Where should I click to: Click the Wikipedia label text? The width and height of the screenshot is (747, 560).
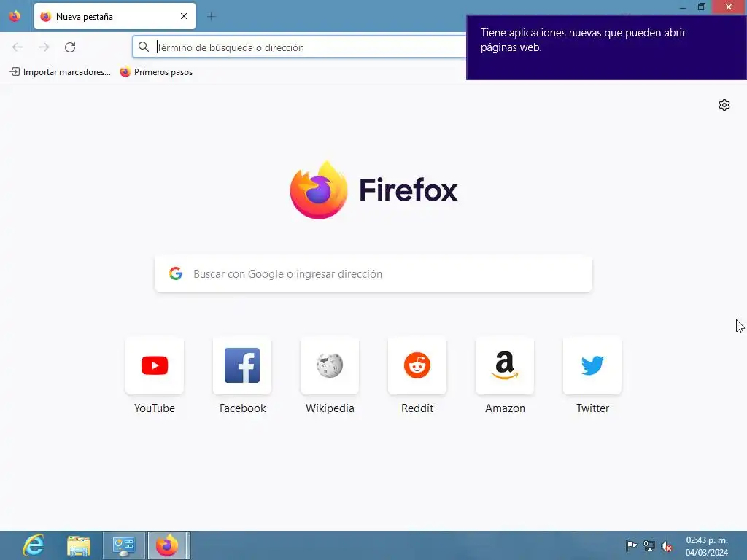coord(330,408)
